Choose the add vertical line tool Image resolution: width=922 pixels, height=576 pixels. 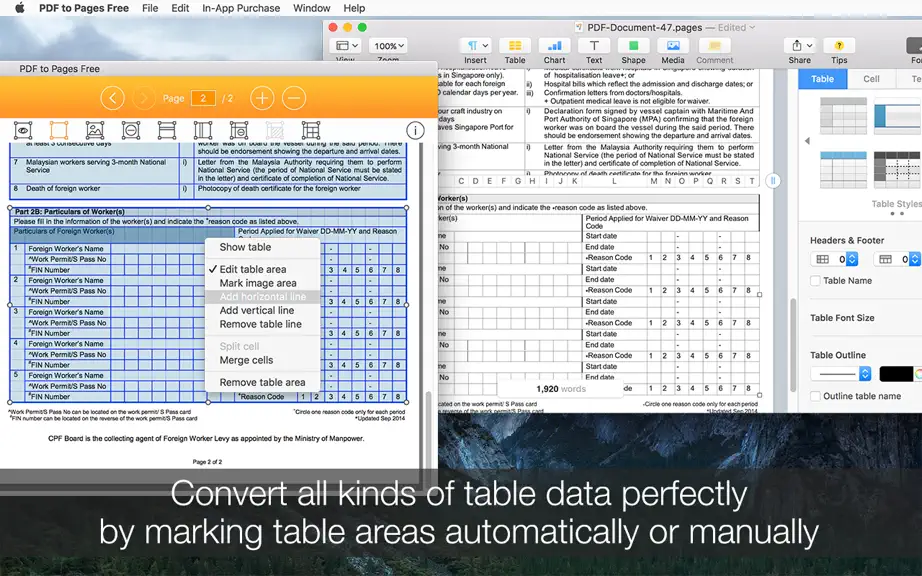tap(203, 130)
